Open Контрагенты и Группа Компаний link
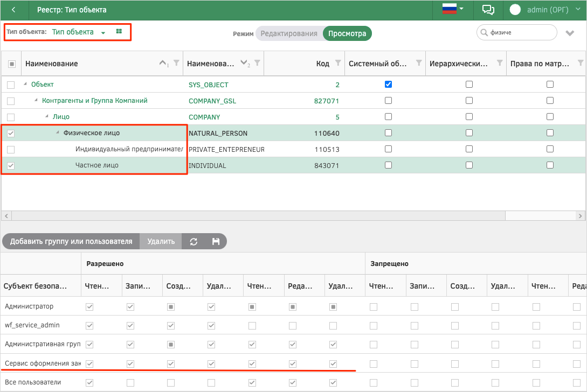 click(95, 101)
